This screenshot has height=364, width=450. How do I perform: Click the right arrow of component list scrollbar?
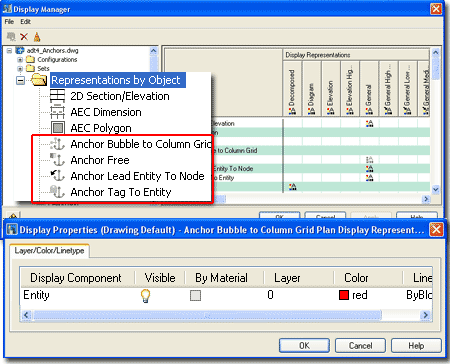click(x=425, y=315)
